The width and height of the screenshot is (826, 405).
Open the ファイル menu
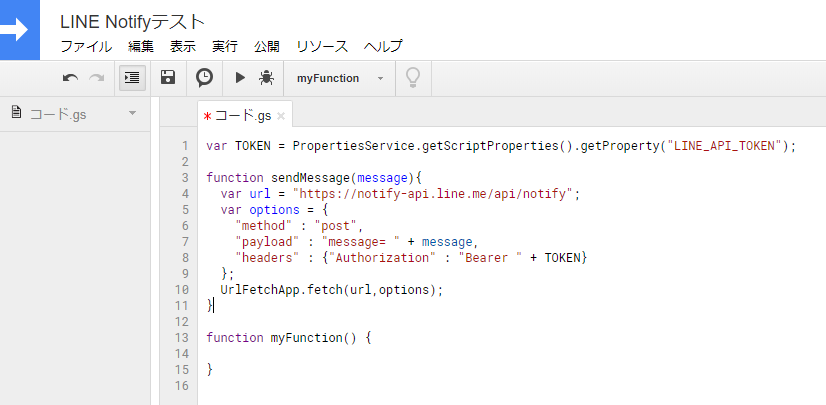click(86, 46)
